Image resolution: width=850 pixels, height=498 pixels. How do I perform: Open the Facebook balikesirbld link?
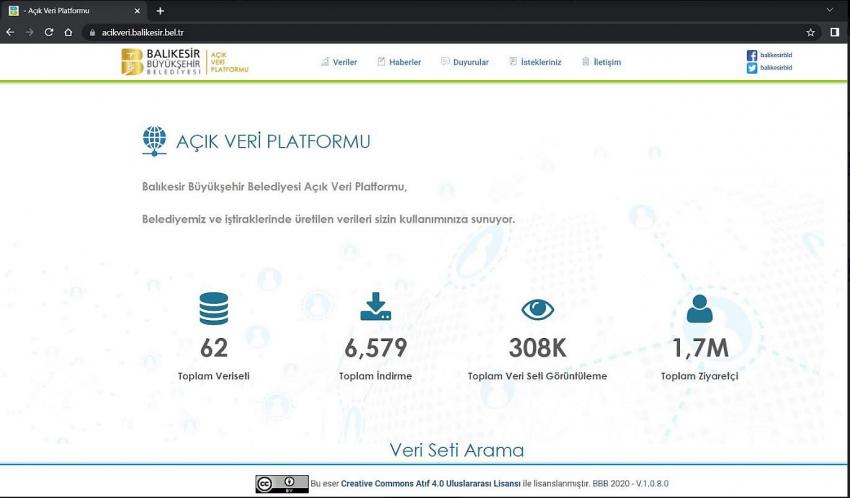tap(769, 55)
